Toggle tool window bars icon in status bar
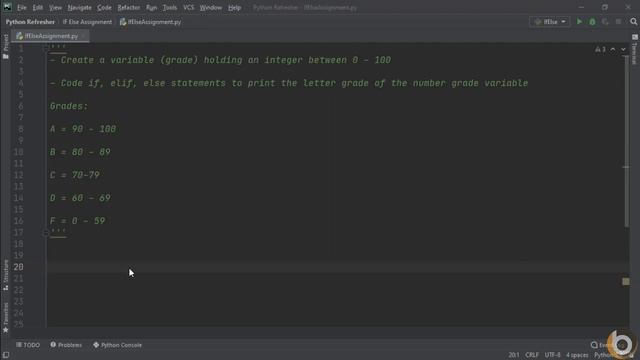The width and height of the screenshot is (640, 360). pyautogui.click(x=6, y=355)
